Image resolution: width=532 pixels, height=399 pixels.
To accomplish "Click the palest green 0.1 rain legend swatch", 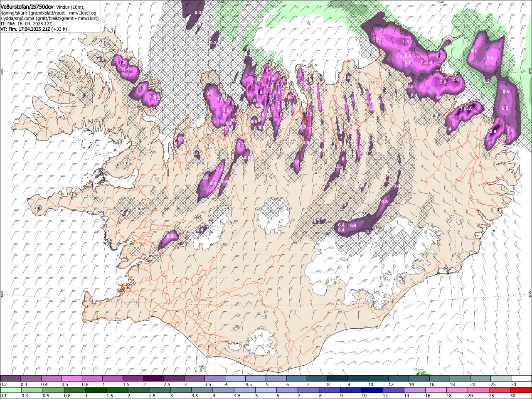I will tap(11, 390).
